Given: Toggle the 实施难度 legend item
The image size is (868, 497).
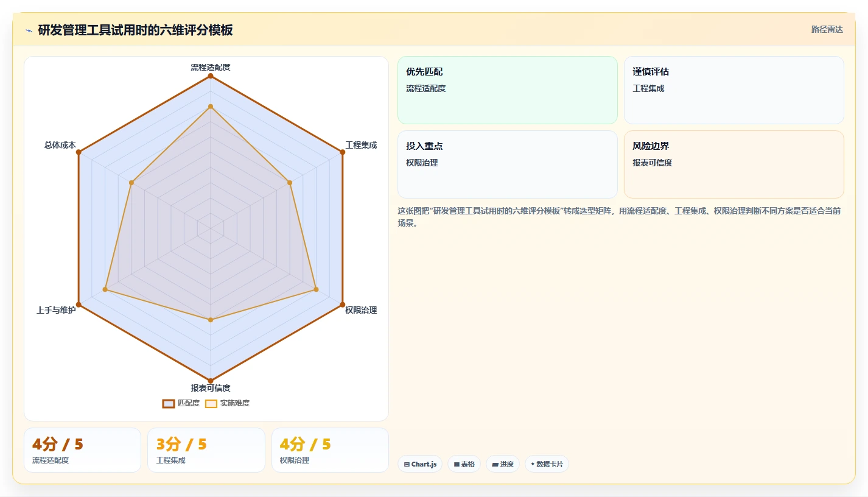Looking at the screenshot, I should point(227,403).
